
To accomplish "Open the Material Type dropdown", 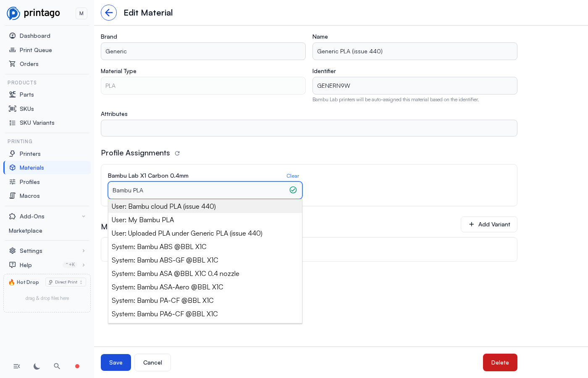I will tap(203, 86).
